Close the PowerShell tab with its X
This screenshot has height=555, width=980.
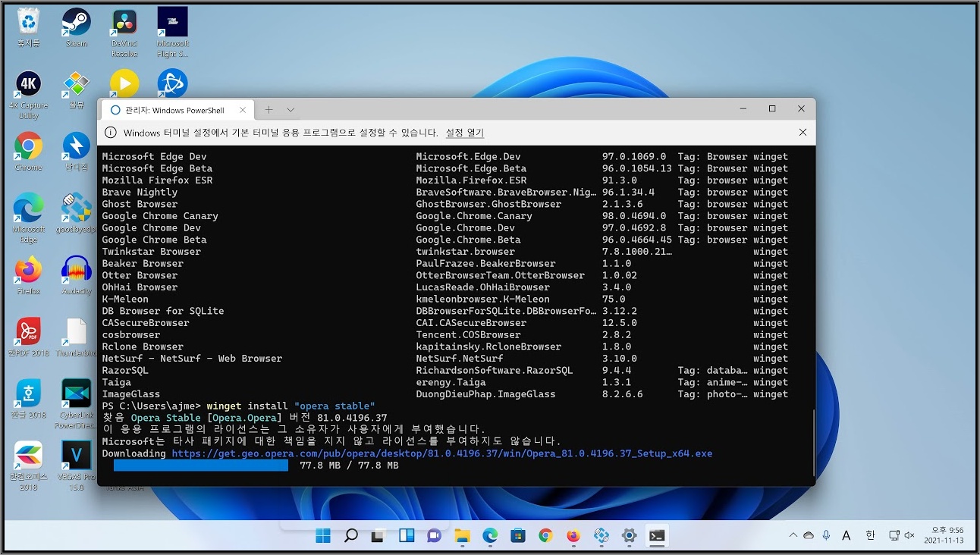click(x=243, y=110)
